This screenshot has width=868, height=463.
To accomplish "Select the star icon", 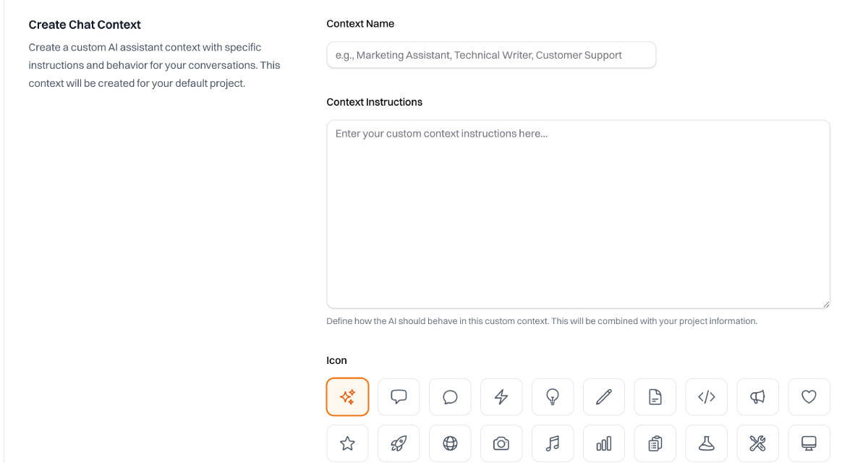I will pyautogui.click(x=348, y=443).
